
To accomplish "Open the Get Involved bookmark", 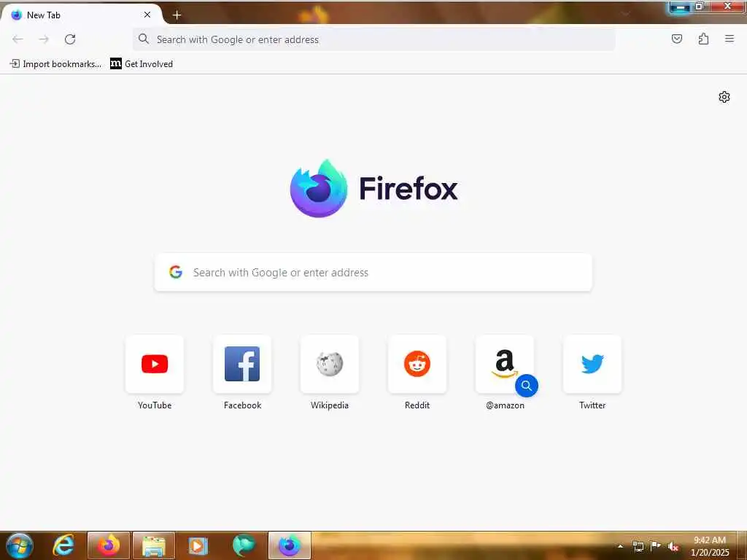I will [x=142, y=64].
